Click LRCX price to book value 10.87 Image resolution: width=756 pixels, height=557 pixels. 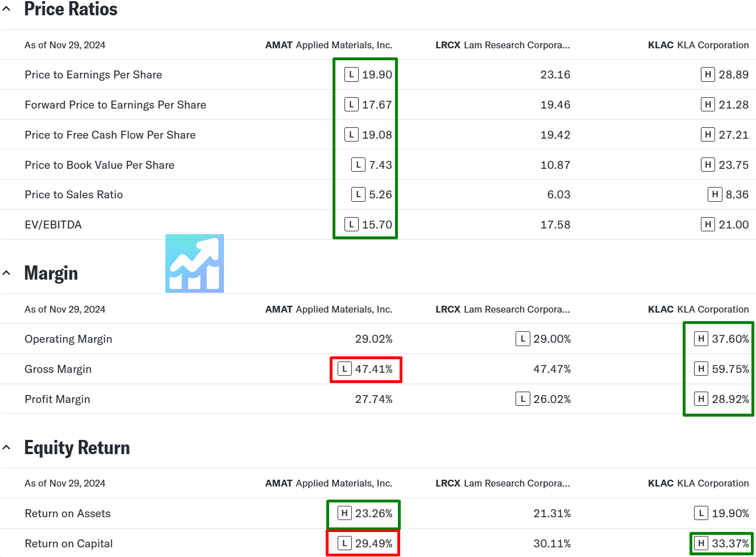coord(555,165)
